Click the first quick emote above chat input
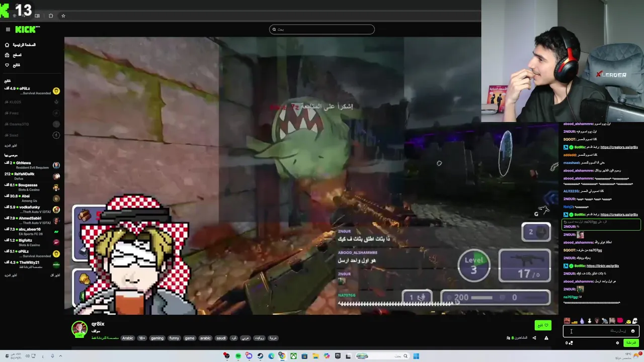Viewport: 644px width, 362px height. (567, 321)
